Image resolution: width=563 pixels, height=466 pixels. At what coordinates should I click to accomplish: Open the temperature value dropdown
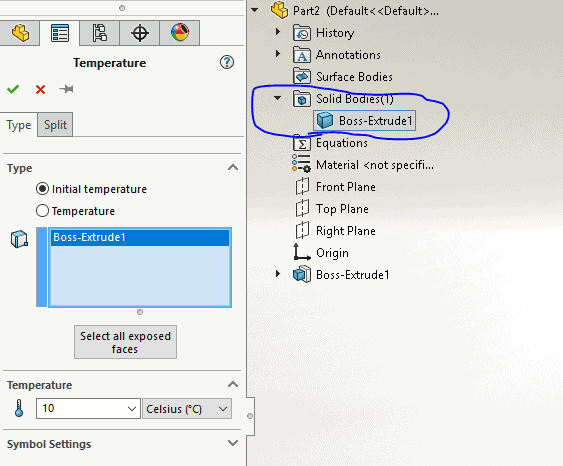point(132,409)
